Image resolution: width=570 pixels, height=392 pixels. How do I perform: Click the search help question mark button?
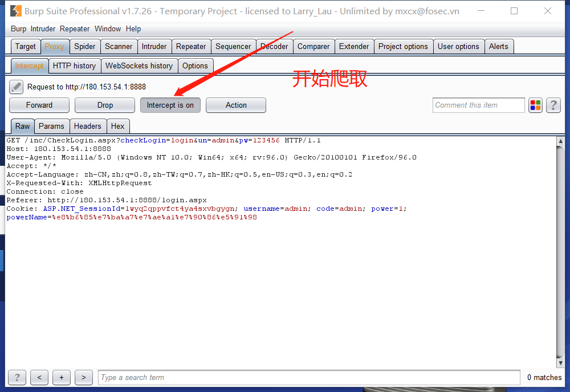tap(17, 377)
